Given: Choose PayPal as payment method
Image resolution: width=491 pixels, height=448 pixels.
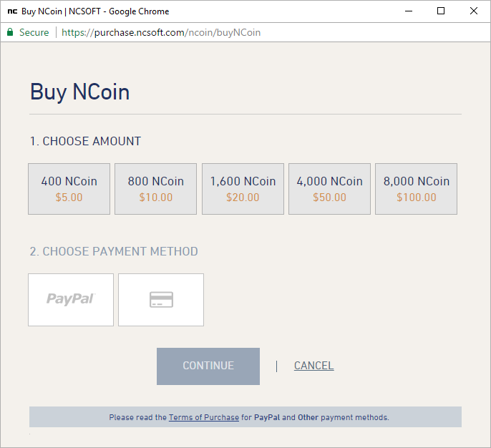Looking at the screenshot, I should (71, 300).
